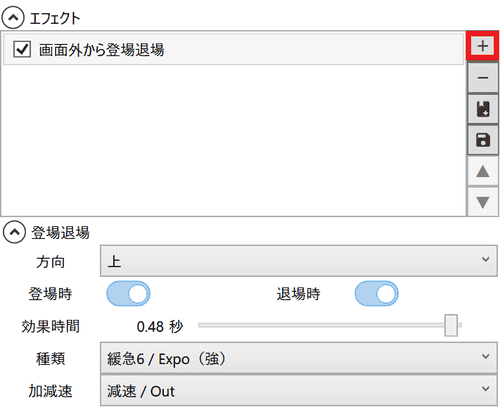Click the empty effect list area
Screen dimensions: 500x409
[233, 140]
